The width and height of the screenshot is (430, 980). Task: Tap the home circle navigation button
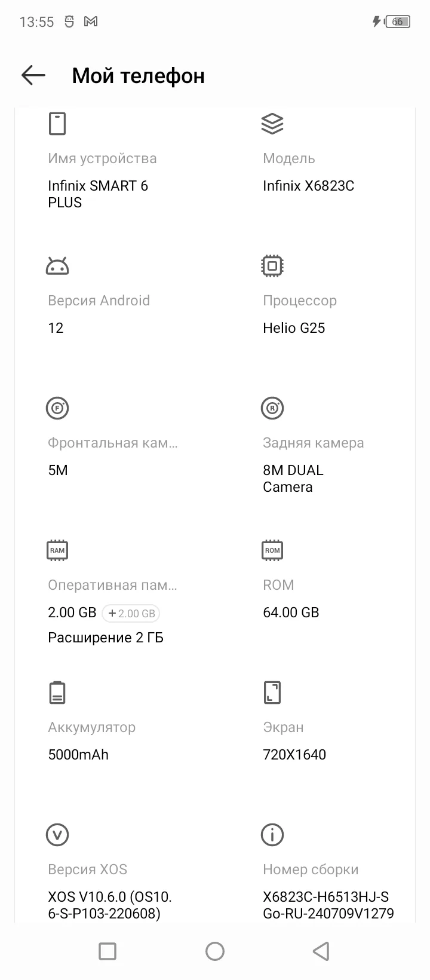point(215,951)
